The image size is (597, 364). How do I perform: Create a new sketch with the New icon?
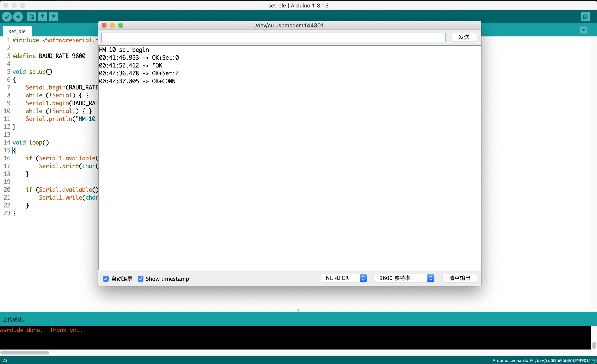pos(31,17)
